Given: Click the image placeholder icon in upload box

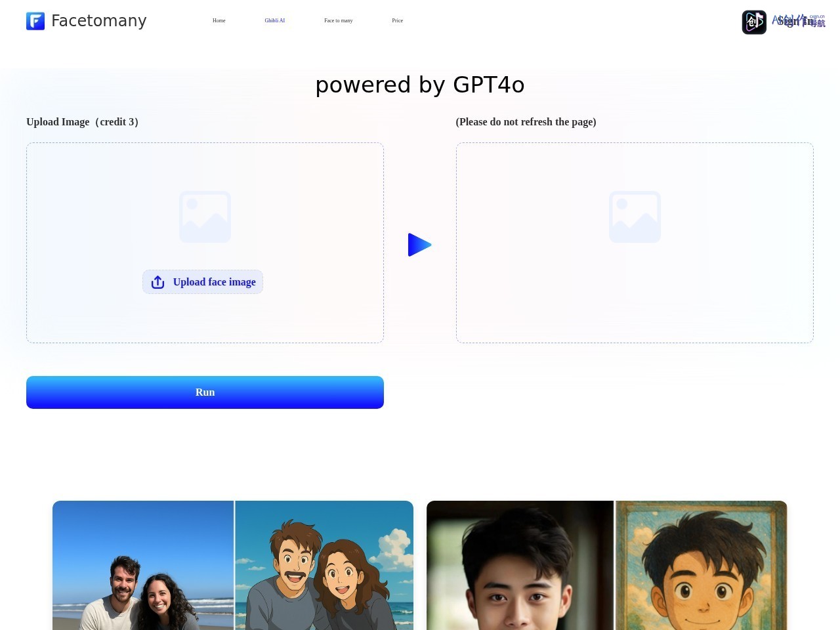Looking at the screenshot, I should [205, 217].
